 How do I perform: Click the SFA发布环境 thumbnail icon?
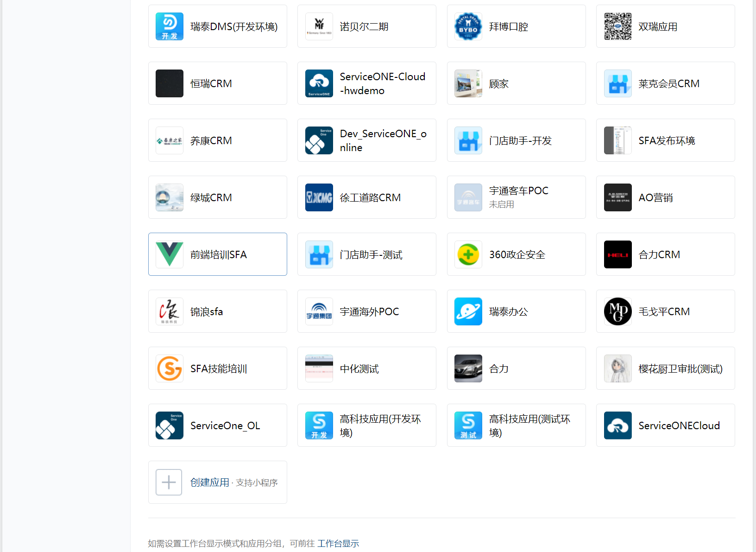[x=618, y=140]
